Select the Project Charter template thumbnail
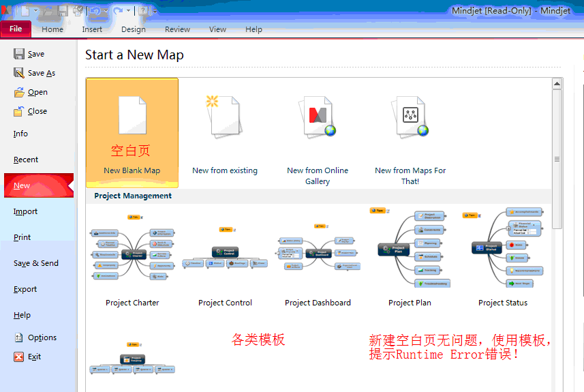 [132, 247]
